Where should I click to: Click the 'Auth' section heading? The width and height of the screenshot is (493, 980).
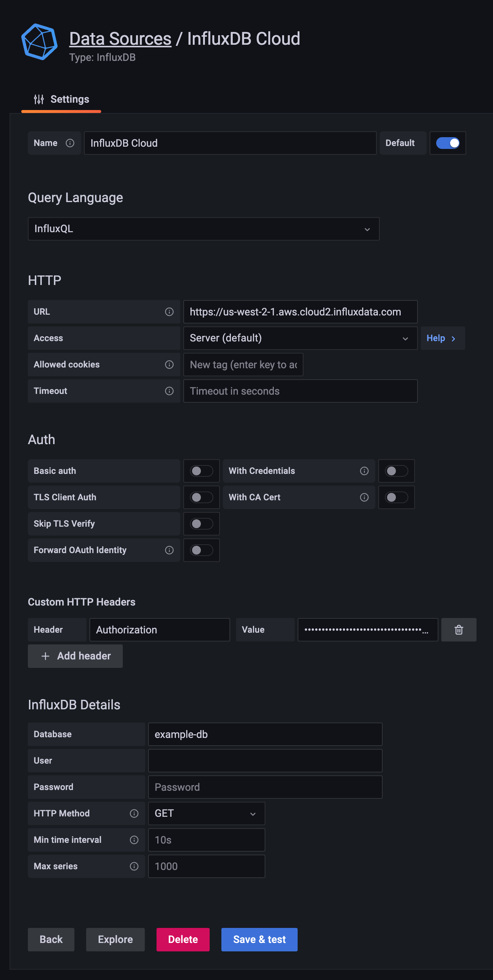[x=41, y=440]
